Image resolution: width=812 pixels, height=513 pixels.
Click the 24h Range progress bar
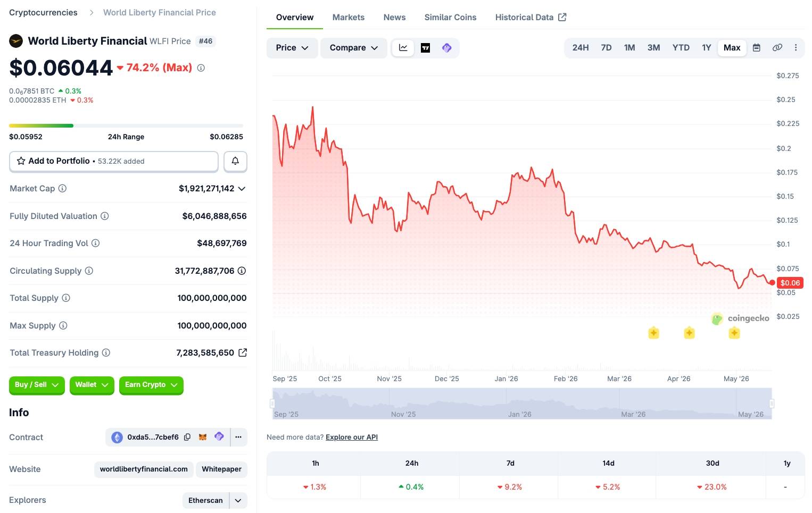(x=126, y=125)
